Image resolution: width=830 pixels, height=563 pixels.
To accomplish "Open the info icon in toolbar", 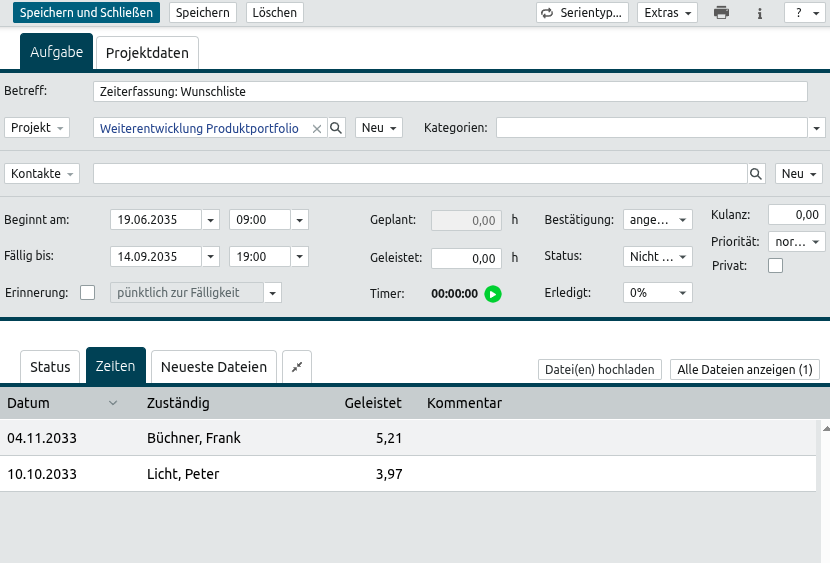I will (x=760, y=13).
